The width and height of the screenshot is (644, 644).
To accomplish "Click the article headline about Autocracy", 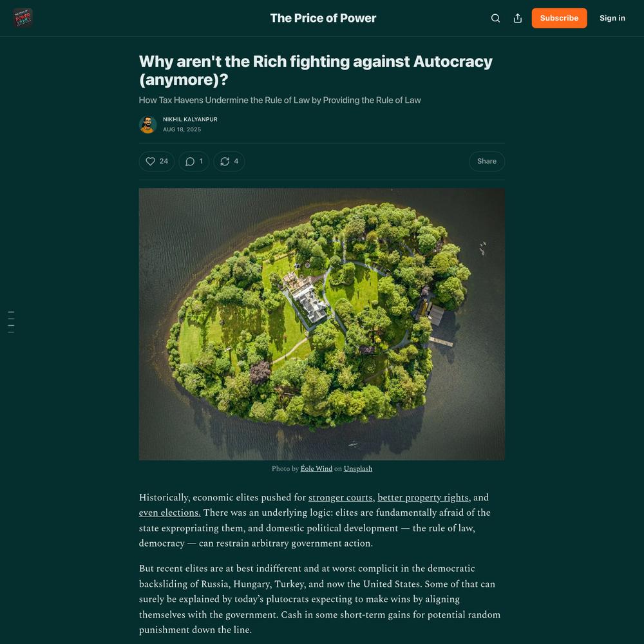I will (316, 70).
